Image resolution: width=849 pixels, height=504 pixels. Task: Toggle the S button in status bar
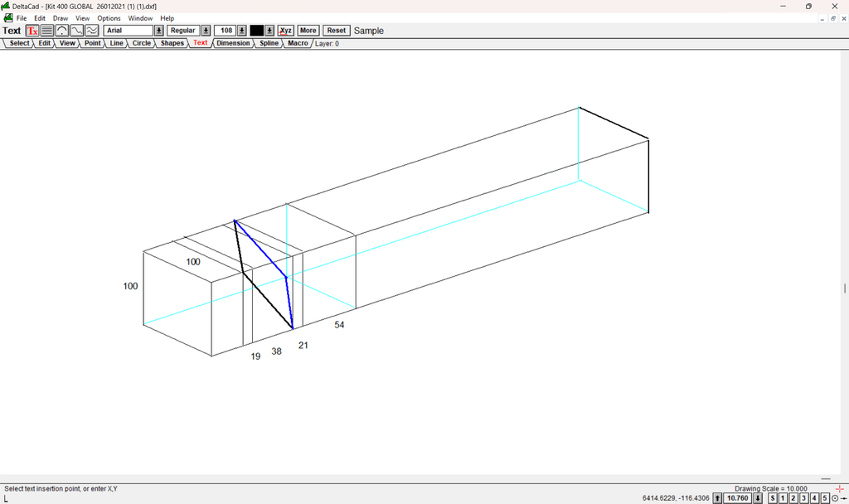773,498
